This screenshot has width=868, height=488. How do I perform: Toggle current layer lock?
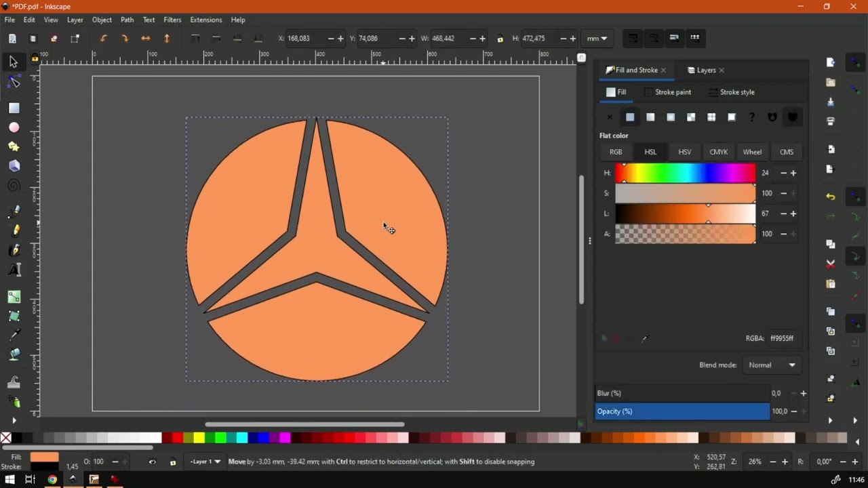pyautogui.click(x=173, y=462)
